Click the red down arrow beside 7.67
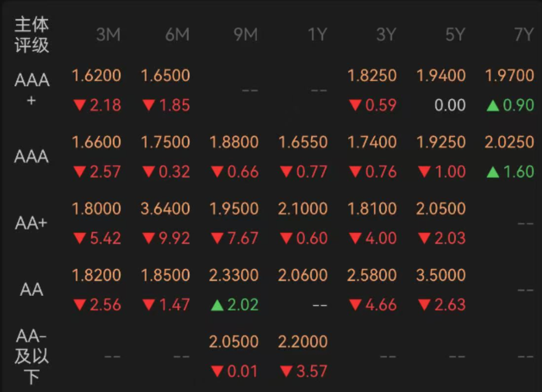The height and width of the screenshot is (392, 542). (x=217, y=238)
